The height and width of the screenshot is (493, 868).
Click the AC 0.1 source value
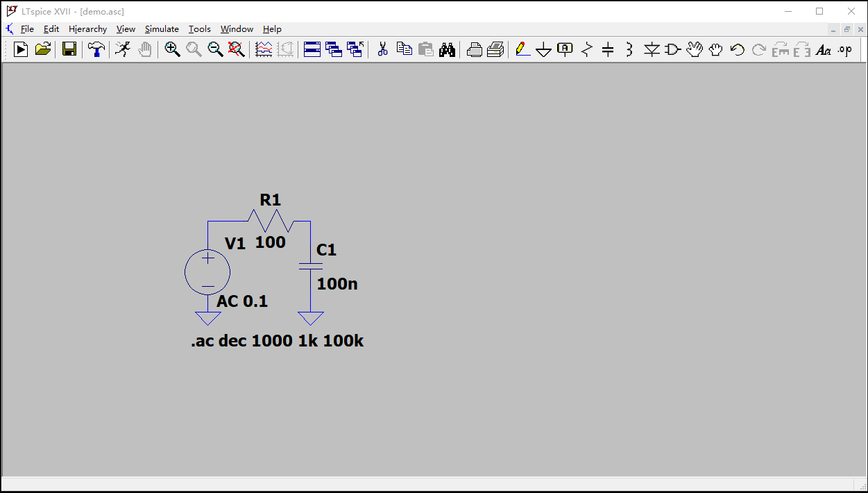[242, 301]
